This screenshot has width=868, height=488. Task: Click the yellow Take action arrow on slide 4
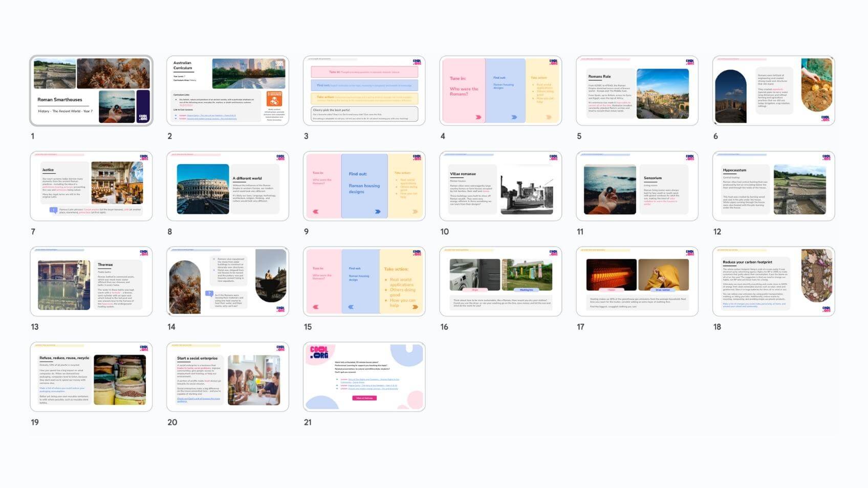[x=548, y=117]
